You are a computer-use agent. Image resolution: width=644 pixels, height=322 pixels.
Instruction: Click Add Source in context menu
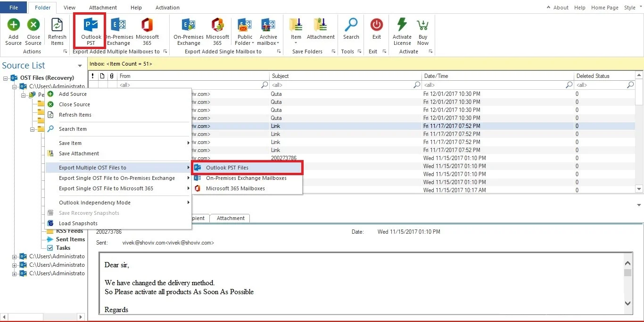click(118, 94)
